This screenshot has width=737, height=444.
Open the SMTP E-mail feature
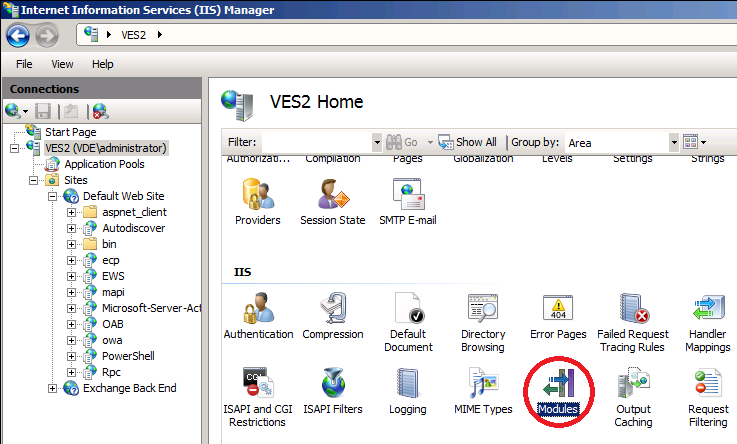point(408,202)
